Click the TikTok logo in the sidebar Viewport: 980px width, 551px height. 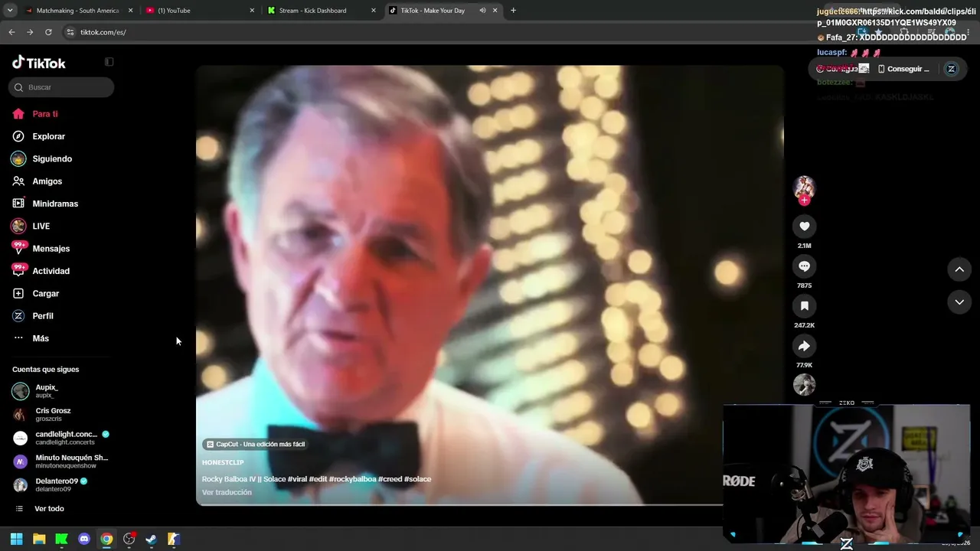point(39,63)
